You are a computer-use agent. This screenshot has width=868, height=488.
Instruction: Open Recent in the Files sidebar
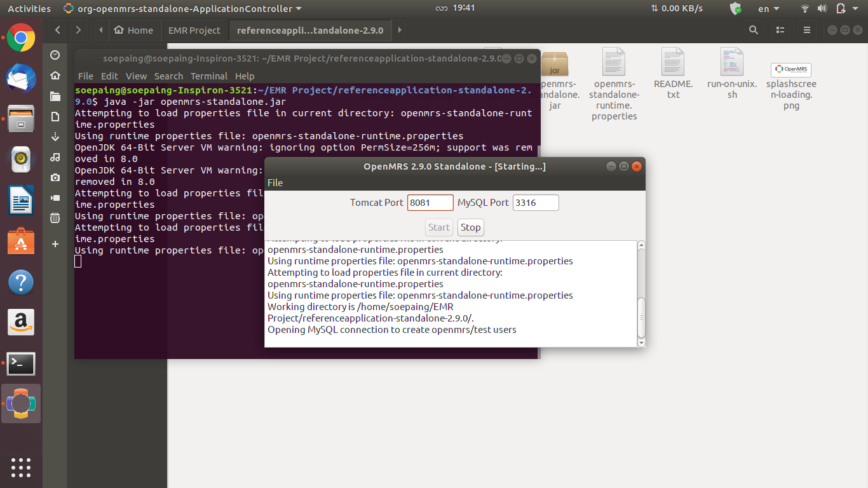click(55, 55)
